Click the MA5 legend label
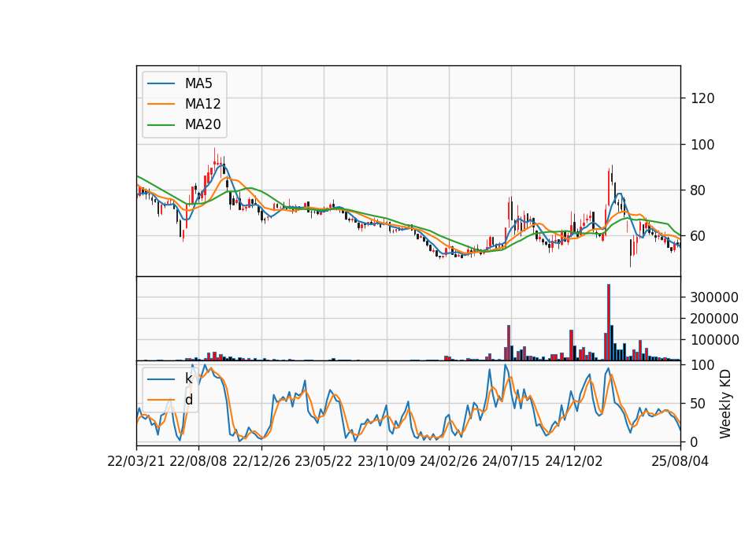The width and height of the screenshot is (756, 543). pos(198,83)
